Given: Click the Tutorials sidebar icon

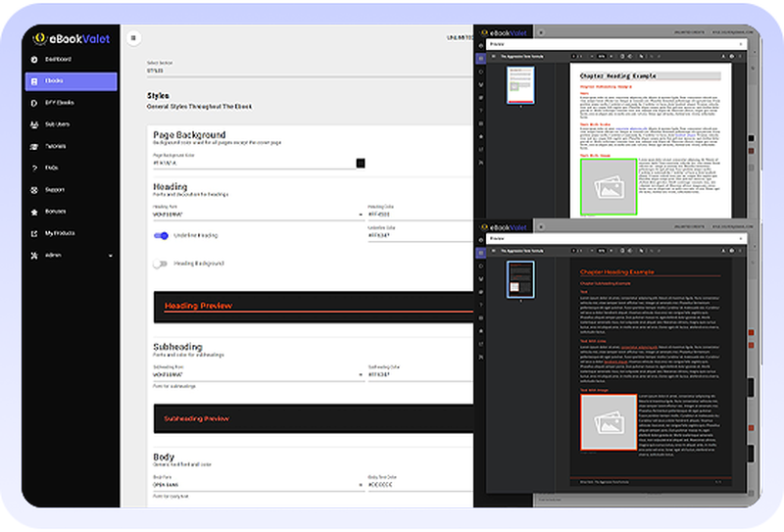Looking at the screenshot, I should 34,146.
